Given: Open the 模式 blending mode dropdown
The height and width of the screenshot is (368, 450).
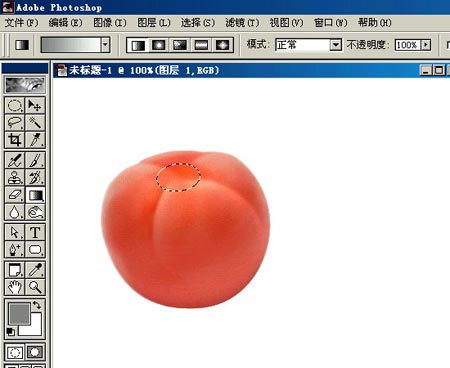Looking at the screenshot, I should click(336, 45).
